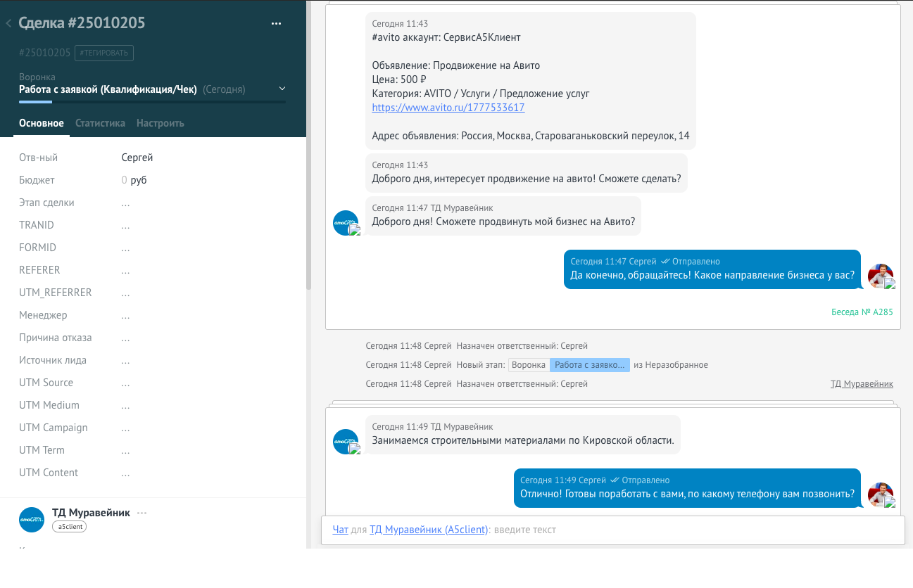Click the Бюджет value field 0 руб
Image resolution: width=913 pixels, height=588 pixels.
pos(134,180)
